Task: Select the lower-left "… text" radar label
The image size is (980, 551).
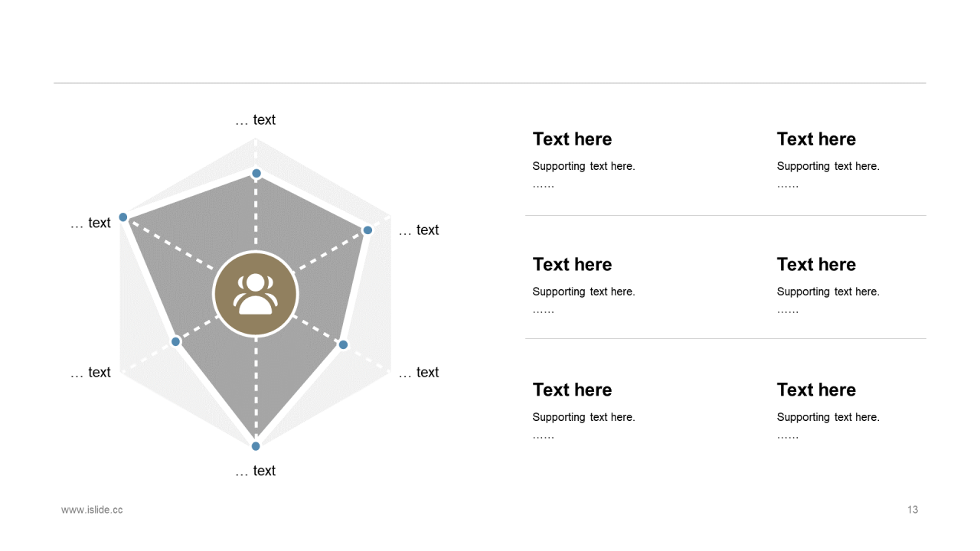Action: tap(90, 373)
